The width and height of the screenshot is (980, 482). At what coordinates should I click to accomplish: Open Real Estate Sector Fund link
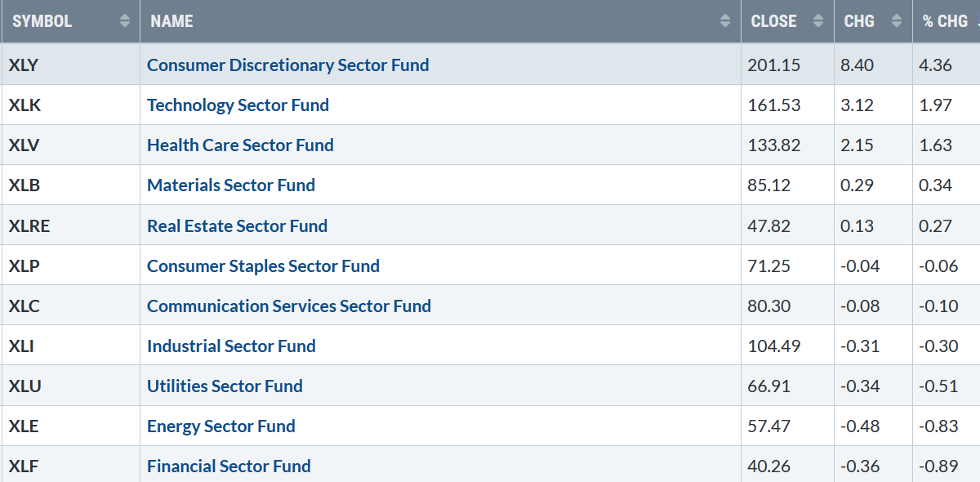pyautogui.click(x=237, y=225)
